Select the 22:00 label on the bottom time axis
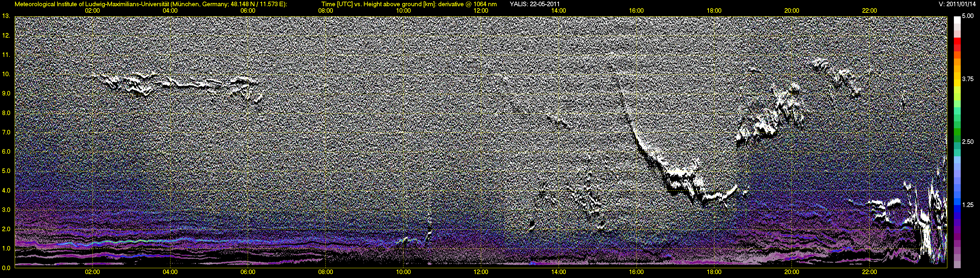Viewport: 980px width, 278px height. pyautogui.click(x=870, y=272)
